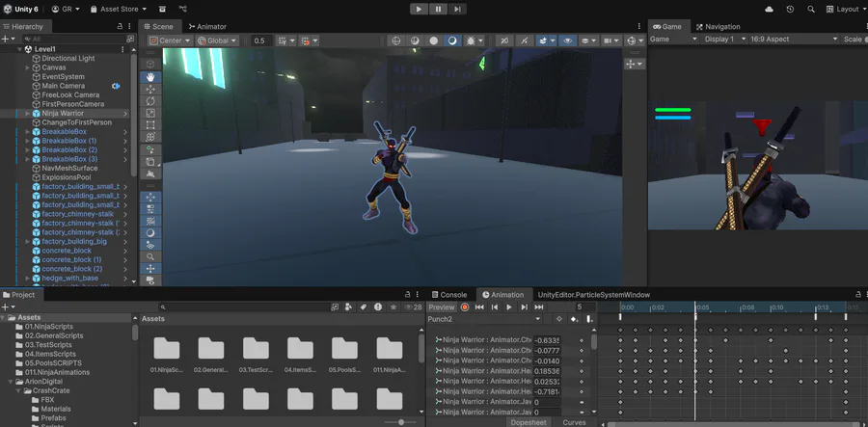868x427 pixels.
Task: Open the Asset Store dropdown
Action: 118,10
